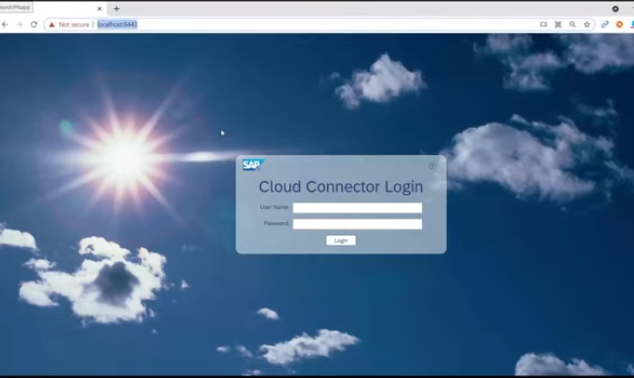The width and height of the screenshot is (634, 378).
Task: Click the blue link extension icon
Action: (605, 25)
